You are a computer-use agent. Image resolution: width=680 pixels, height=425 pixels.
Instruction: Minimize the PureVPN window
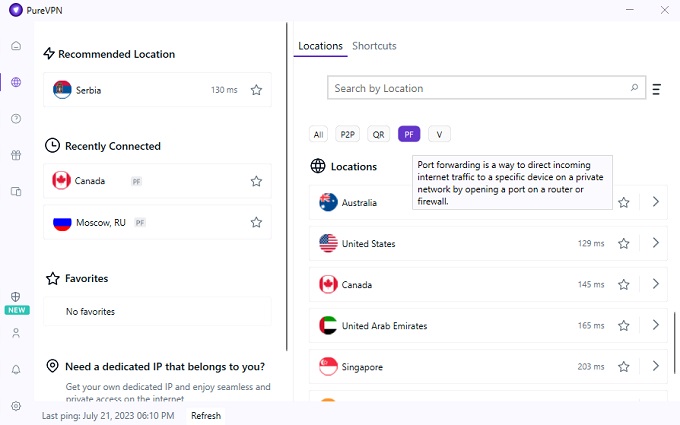tap(630, 10)
